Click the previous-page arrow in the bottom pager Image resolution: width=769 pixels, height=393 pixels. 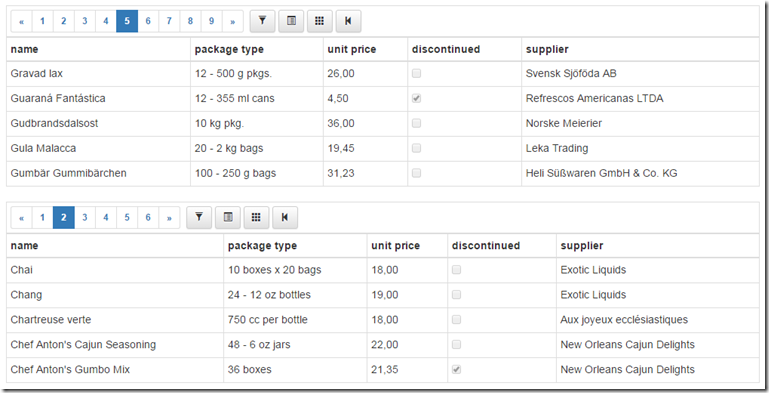point(22,217)
